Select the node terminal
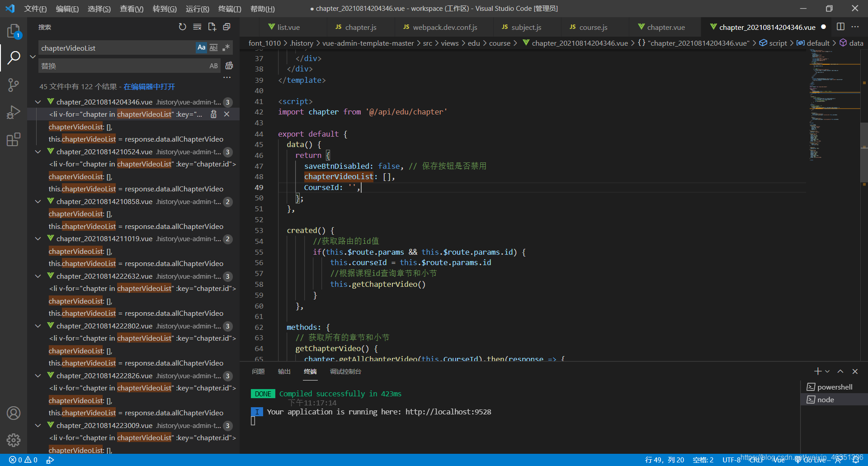Viewport: 868px width, 466px height. tap(834, 399)
